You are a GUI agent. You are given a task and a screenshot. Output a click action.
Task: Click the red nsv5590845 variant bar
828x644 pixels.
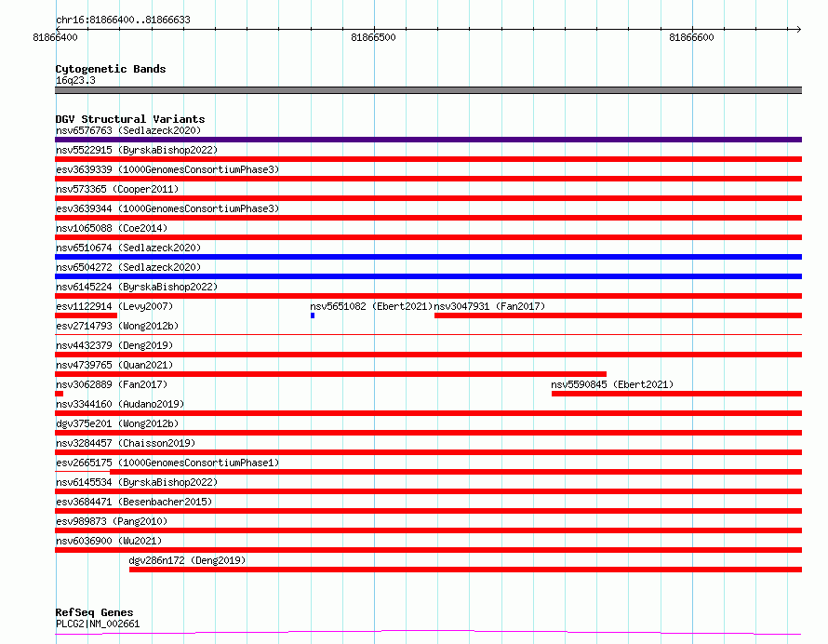point(677,394)
